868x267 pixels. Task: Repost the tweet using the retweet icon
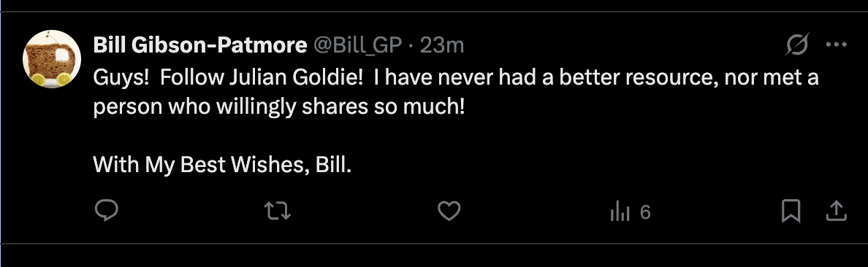(x=278, y=211)
